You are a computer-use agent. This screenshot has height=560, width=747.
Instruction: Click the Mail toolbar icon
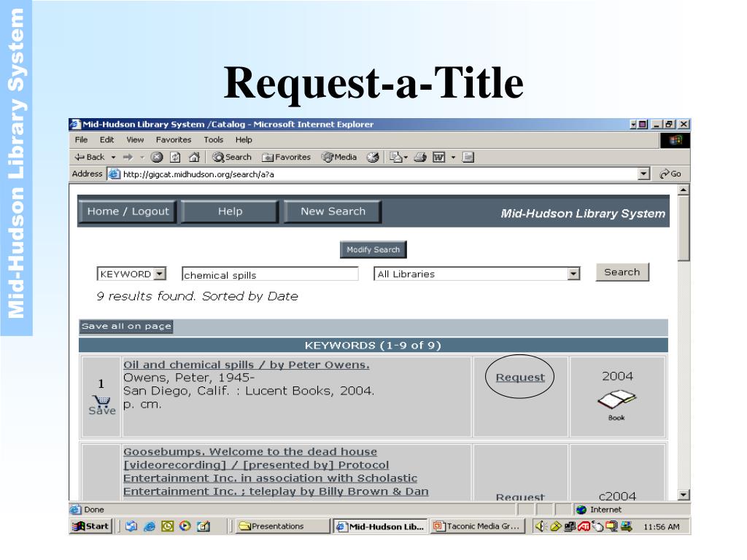click(395, 157)
